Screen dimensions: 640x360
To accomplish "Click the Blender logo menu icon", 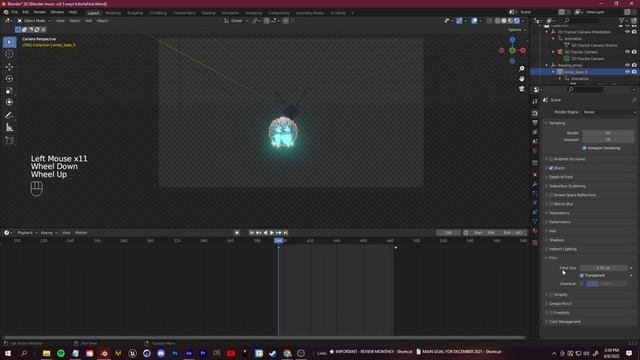I will pyautogui.click(x=6, y=12).
